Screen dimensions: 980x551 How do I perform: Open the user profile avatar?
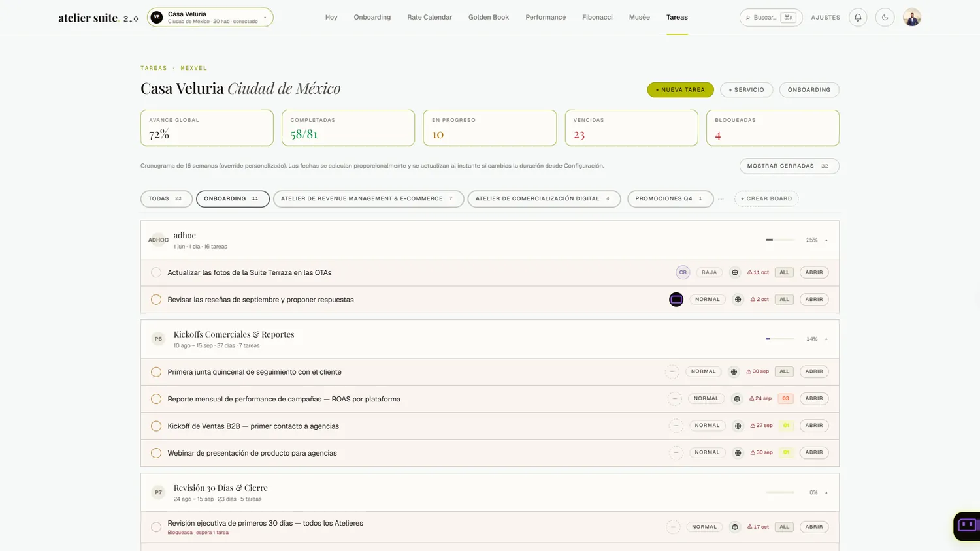(912, 18)
